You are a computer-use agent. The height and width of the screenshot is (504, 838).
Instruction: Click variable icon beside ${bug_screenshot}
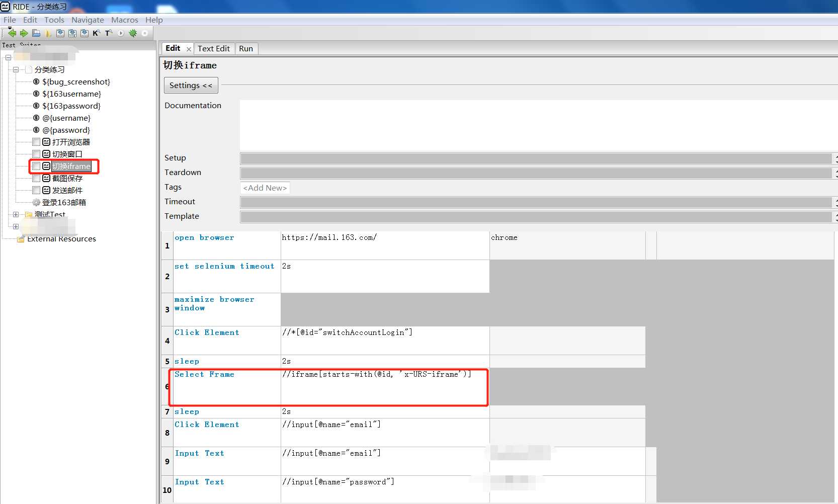coord(36,81)
